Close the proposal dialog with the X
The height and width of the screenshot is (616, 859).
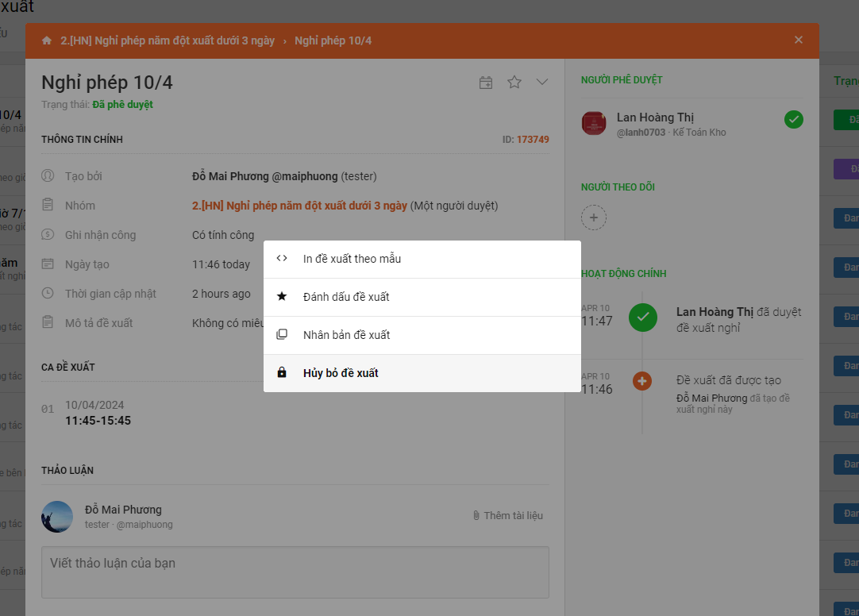pyautogui.click(x=798, y=40)
